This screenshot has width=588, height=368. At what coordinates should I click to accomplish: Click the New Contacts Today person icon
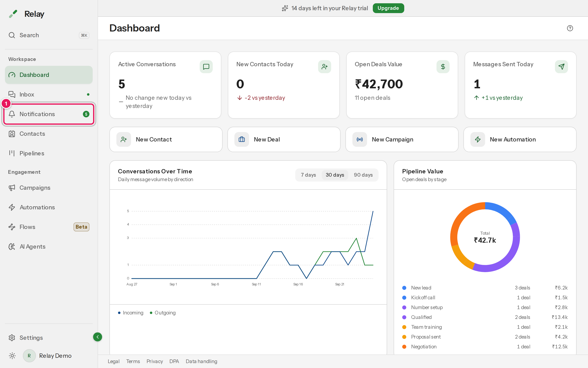[324, 67]
